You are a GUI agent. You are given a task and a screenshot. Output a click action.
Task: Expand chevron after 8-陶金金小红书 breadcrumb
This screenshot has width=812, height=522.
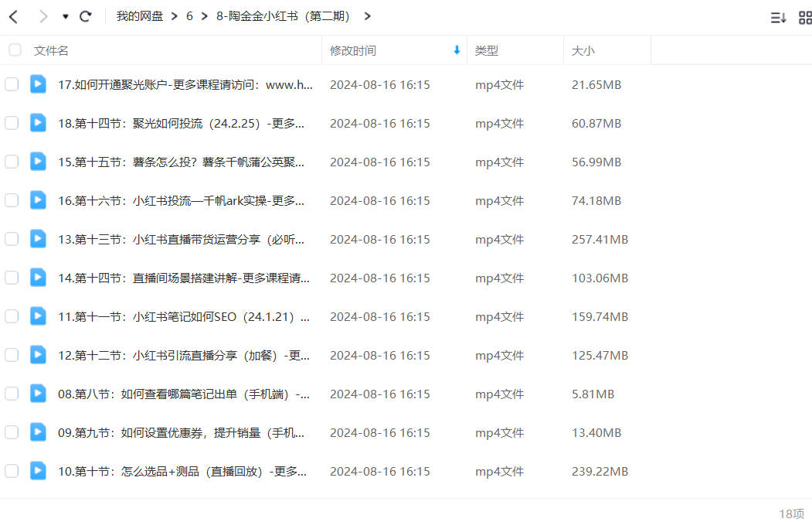click(x=367, y=16)
